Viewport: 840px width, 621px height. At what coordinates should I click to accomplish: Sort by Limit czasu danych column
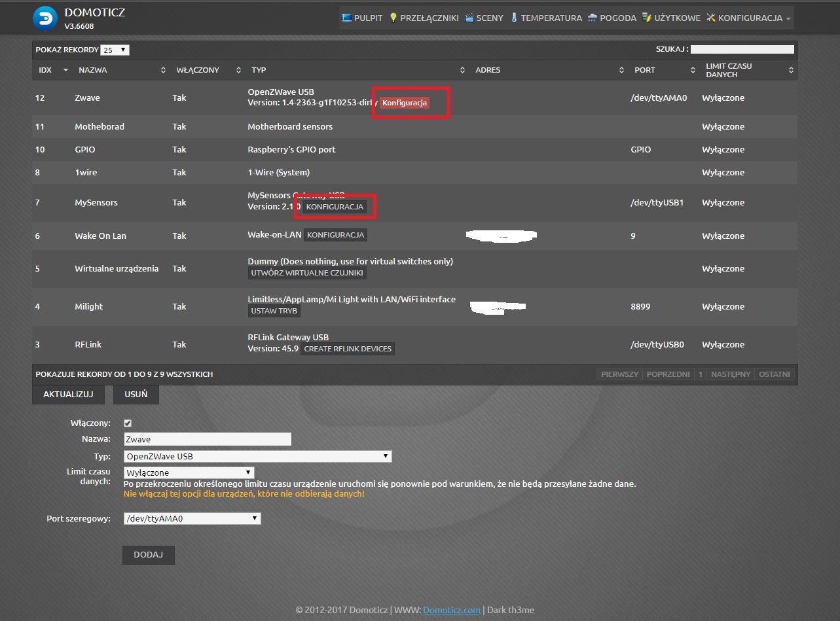coord(748,70)
